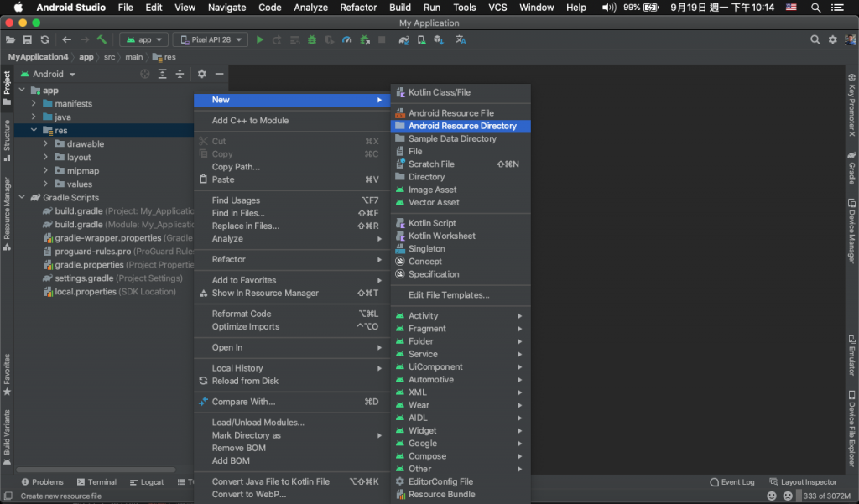Image resolution: width=859 pixels, height=504 pixels.
Task: Open the Structure side tab
Action: (7, 140)
